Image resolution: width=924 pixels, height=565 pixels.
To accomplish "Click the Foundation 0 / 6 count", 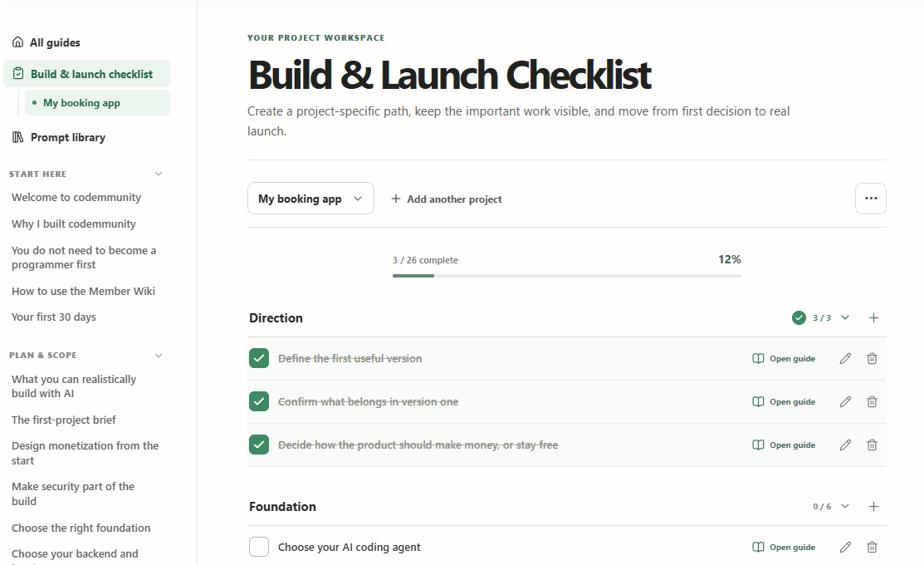I will (822, 507).
